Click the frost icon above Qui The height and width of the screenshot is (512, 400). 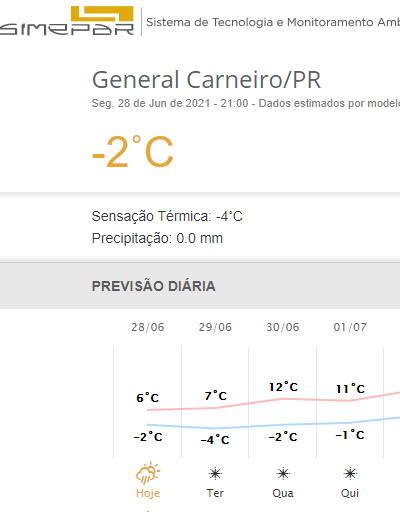tap(350, 474)
